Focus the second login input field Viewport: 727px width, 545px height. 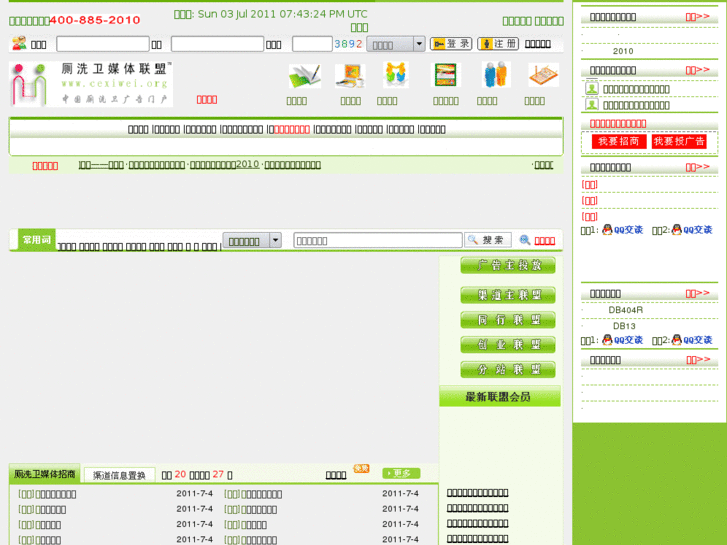(x=217, y=44)
